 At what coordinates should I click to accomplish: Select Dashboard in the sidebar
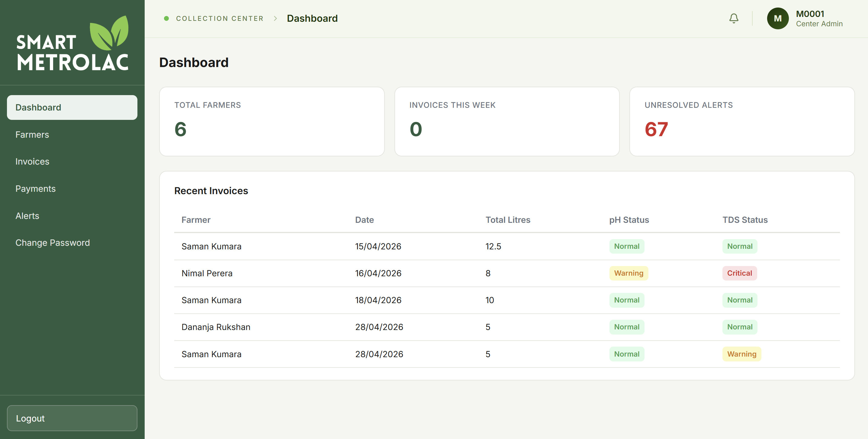[x=72, y=107]
